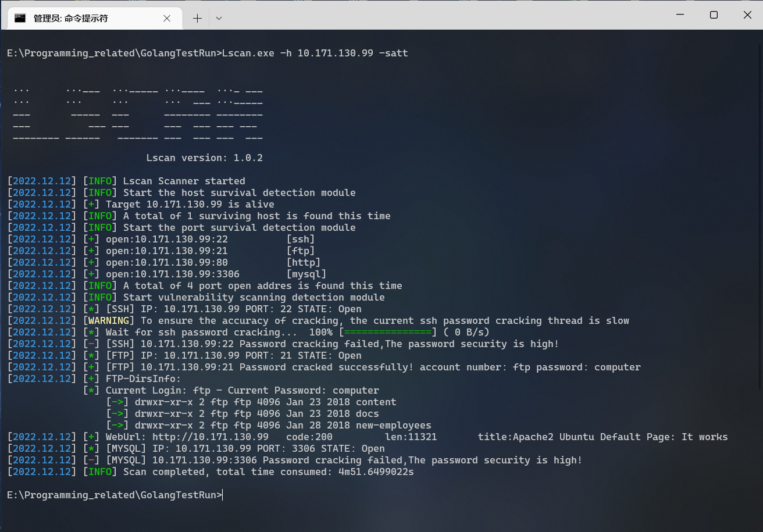Click the '[SSH] IP: 10.171.130.99 PORT: 22' line

coord(184,309)
